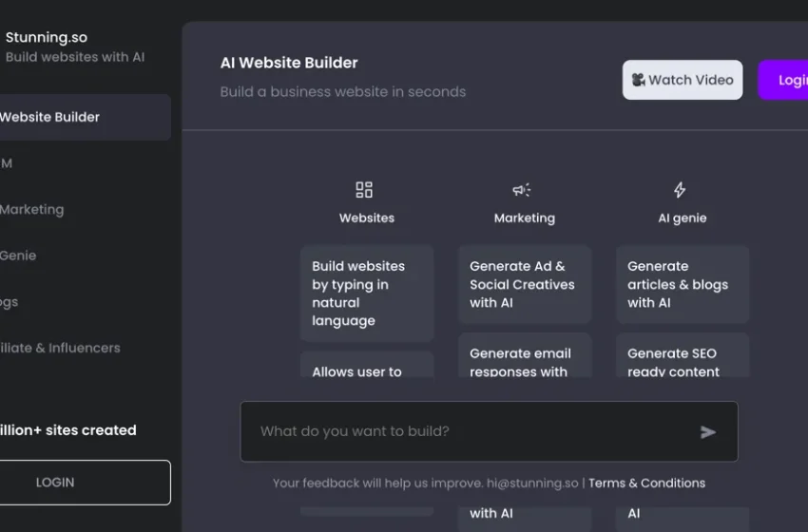Open Marketing in the sidebar menu

[32, 210]
